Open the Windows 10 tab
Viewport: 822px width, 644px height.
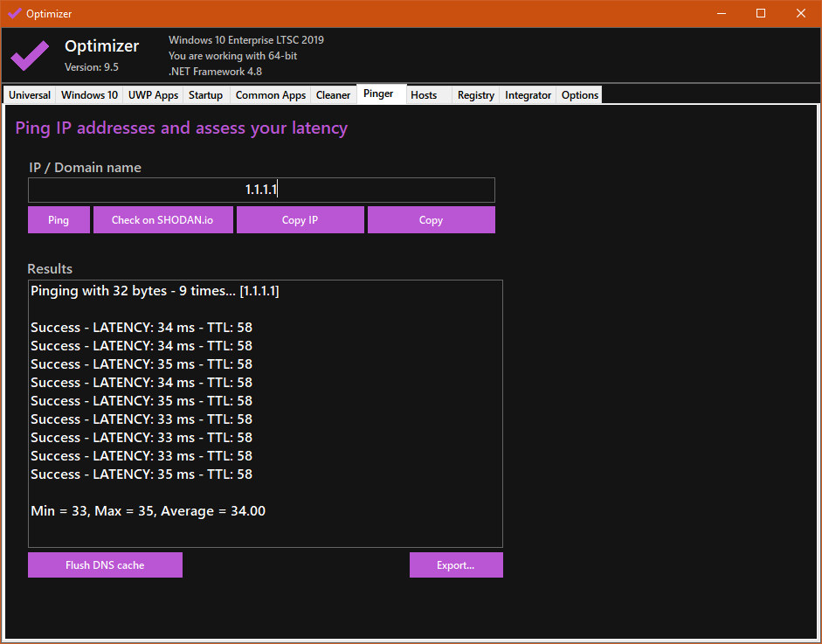tap(89, 95)
